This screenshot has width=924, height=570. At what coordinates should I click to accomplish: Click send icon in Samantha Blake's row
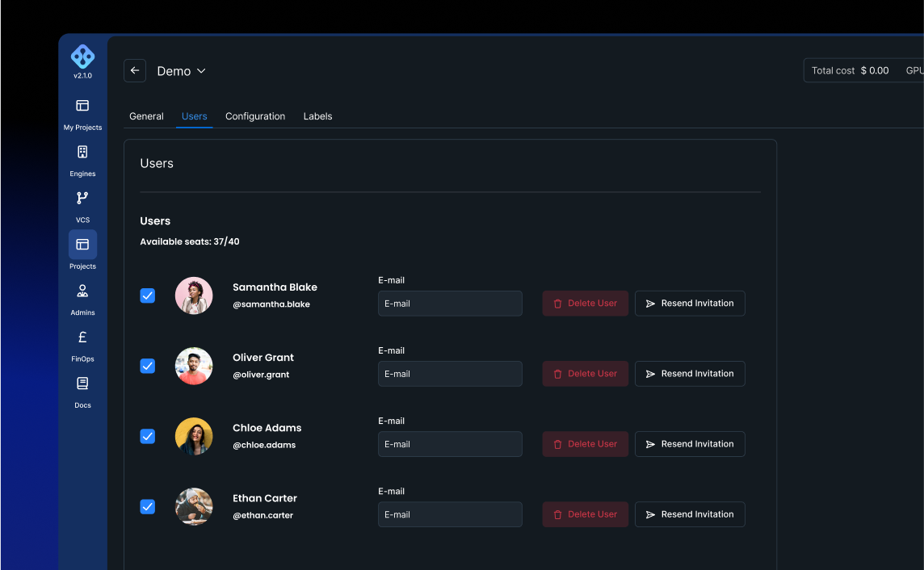coord(650,304)
